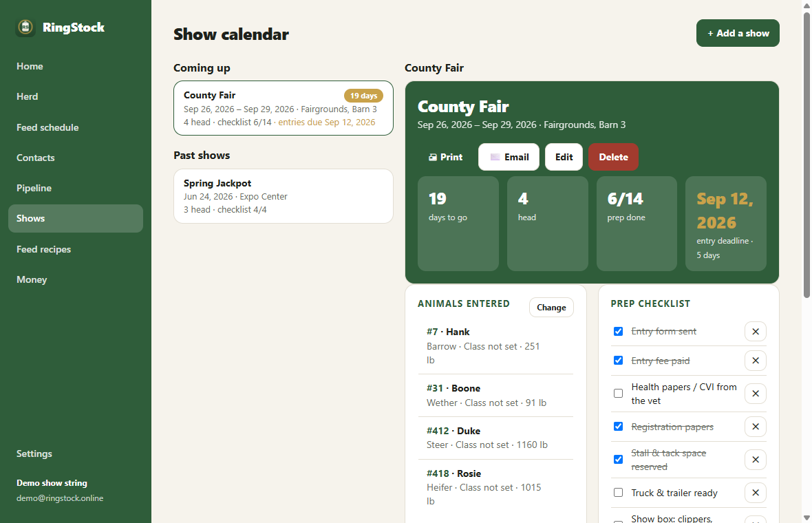Uncheck the Registration papers checkbox

tap(619, 427)
